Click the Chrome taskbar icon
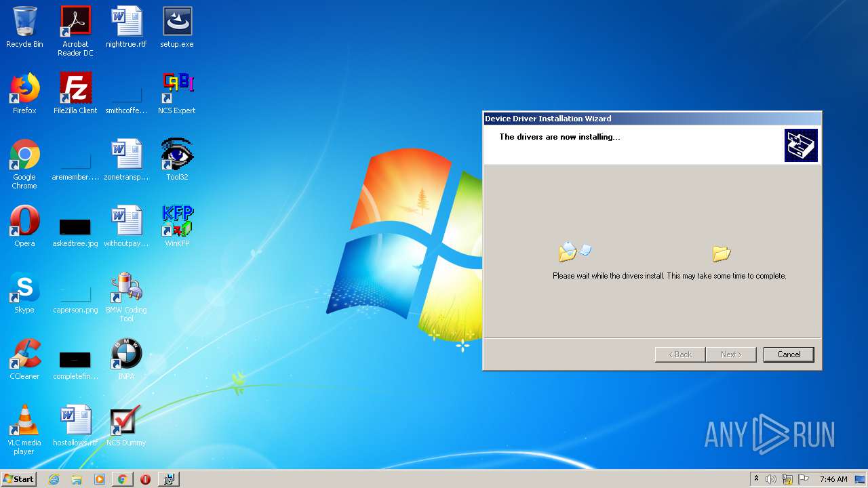Screen dimensions: 868x488 [x=122, y=479]
